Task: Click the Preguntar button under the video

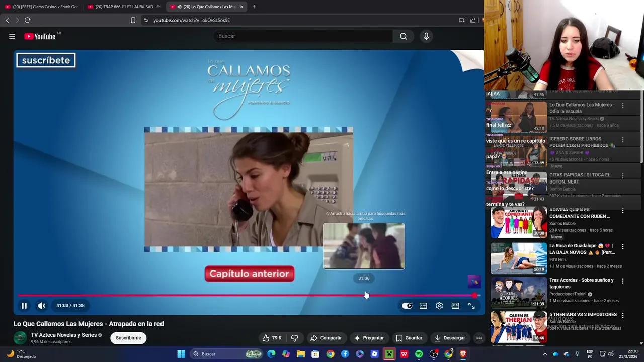Action: pos(369,338)
